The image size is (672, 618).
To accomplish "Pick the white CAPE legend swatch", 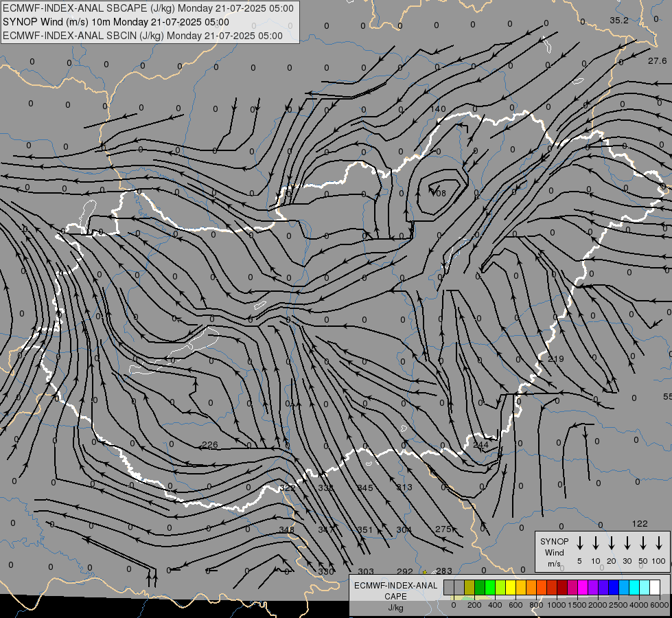I will tap(654, 587).
